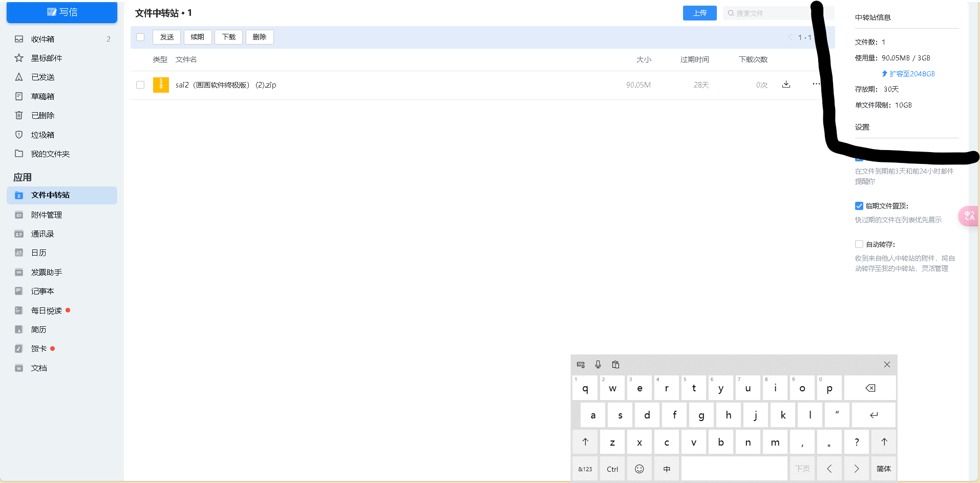Click the microphone icon on the touch keyboard
This screenshot has width=980, height=483.
point(598,365)
